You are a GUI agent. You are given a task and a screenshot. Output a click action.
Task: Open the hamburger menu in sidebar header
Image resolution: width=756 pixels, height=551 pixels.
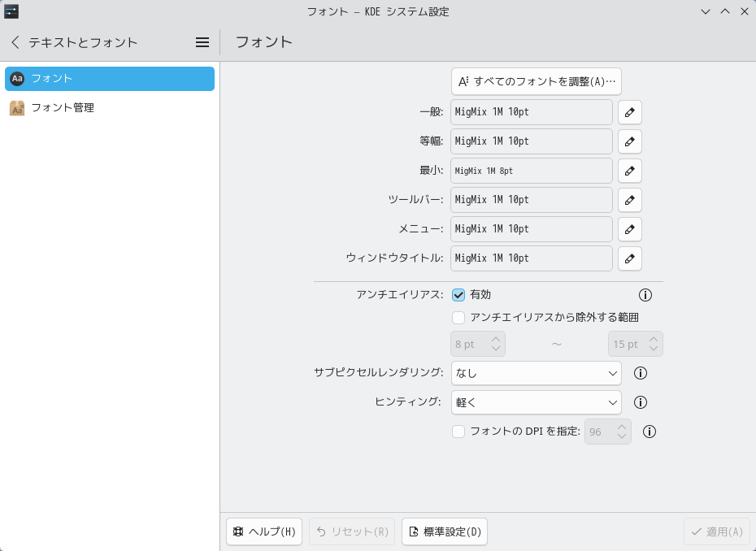click(202, 42)
